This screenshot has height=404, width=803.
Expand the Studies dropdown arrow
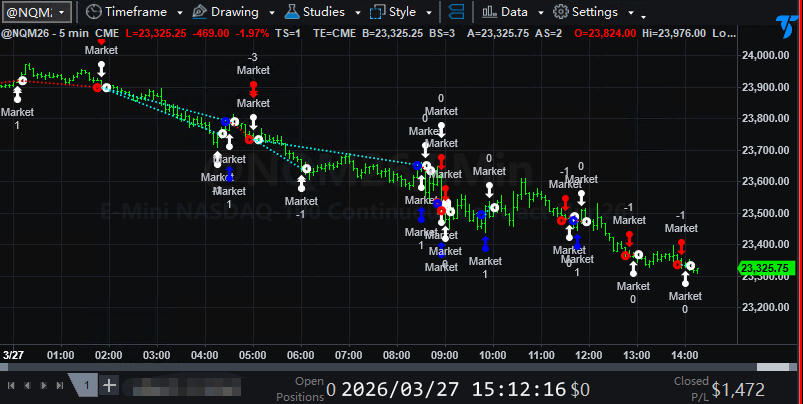click(355, 13)
